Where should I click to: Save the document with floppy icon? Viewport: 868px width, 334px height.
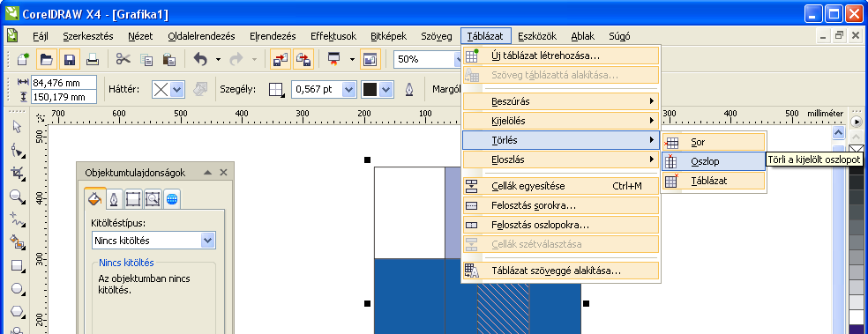(70, 59)
